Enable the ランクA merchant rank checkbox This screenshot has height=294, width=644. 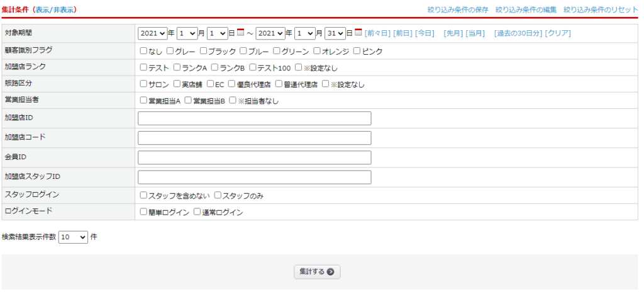pos(177,67)
